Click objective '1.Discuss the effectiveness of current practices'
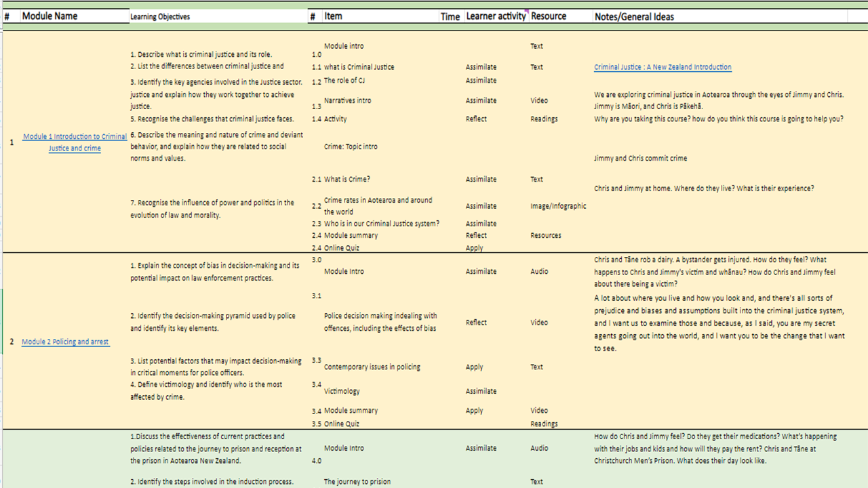The width and height of the screenshot is (868, 488). tap(216, 449)
